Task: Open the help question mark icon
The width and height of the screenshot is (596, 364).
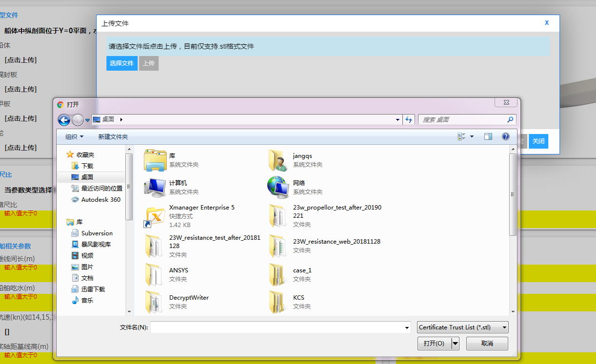Action: click(x=506, y=137)
